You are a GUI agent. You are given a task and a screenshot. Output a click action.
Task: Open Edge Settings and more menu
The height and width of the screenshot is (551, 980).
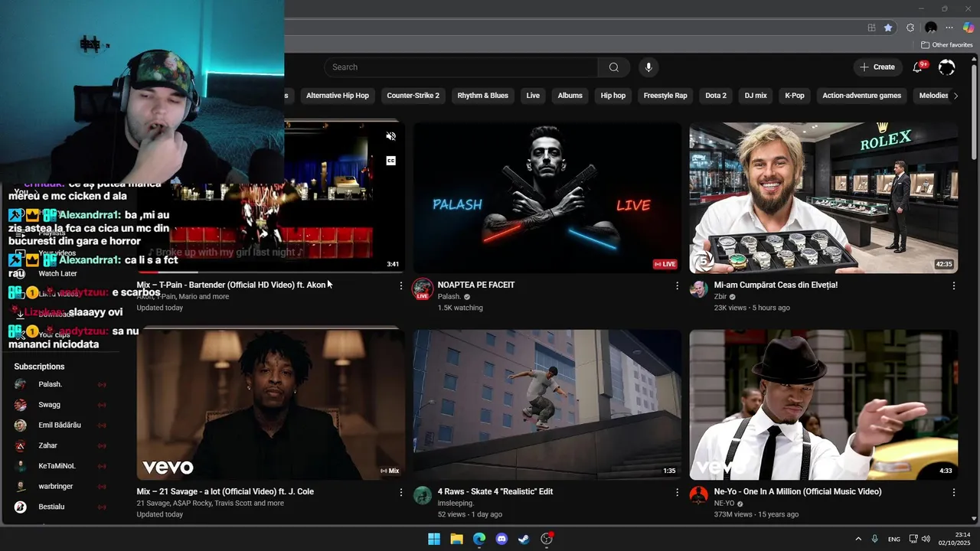pos(949,28)
